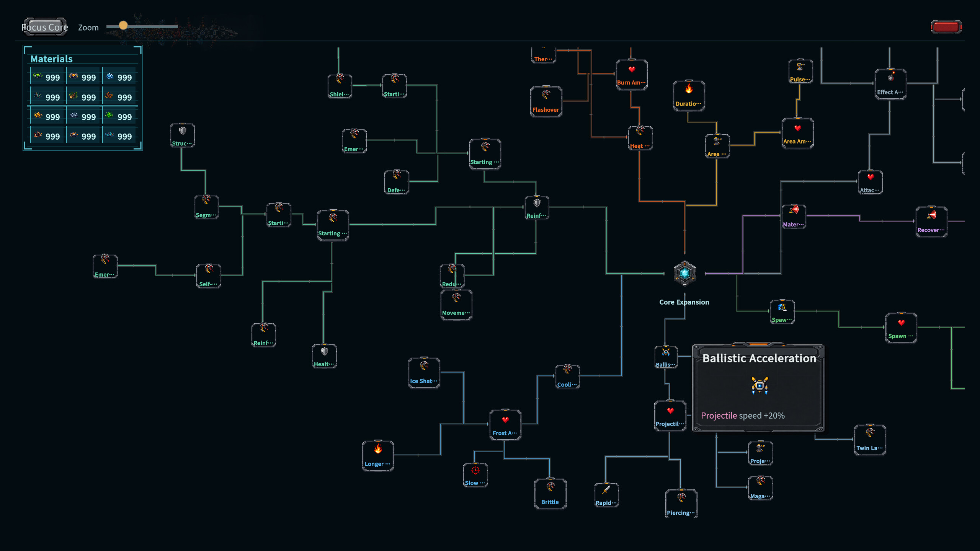Image resolution: width=980 pixels, height=551 pixels.
Task: Select the Self-… skill node
Action: pos(208,276)
